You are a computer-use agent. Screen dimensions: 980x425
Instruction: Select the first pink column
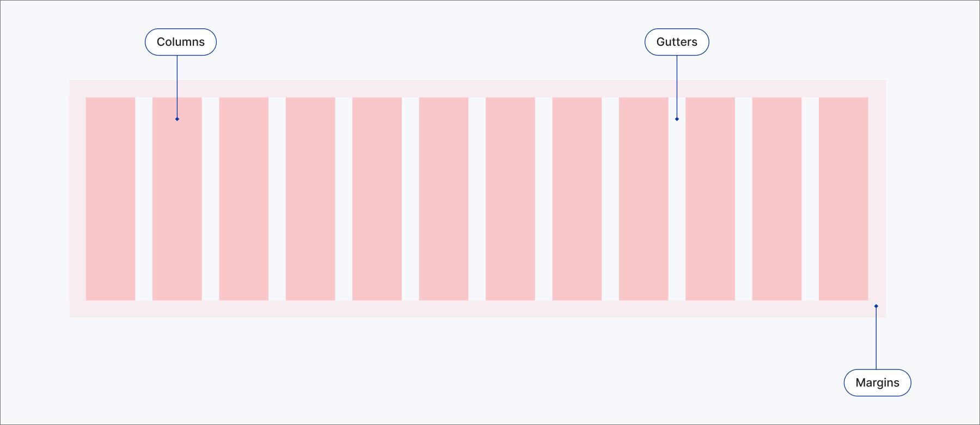(x=111, y=199)
